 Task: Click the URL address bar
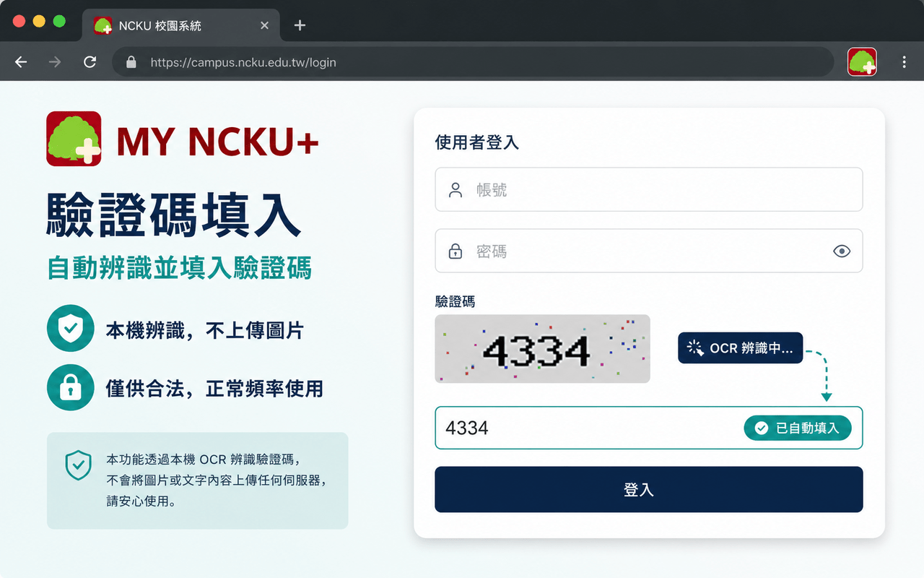(x=473, y=62)
